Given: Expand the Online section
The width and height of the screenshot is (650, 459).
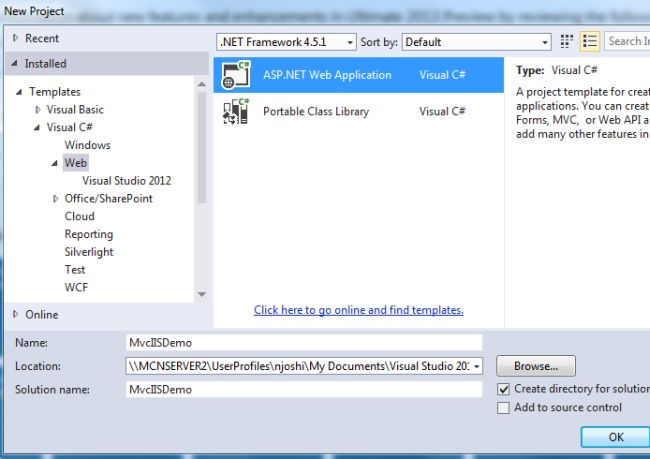Looking at the screenshot, I should [x=15, y=314].
